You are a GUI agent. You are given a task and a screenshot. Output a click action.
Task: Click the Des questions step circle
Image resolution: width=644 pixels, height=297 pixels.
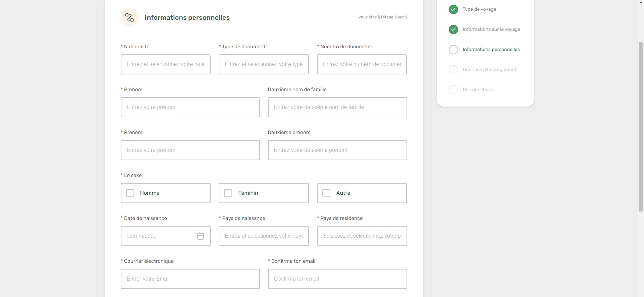pos(453,90)
